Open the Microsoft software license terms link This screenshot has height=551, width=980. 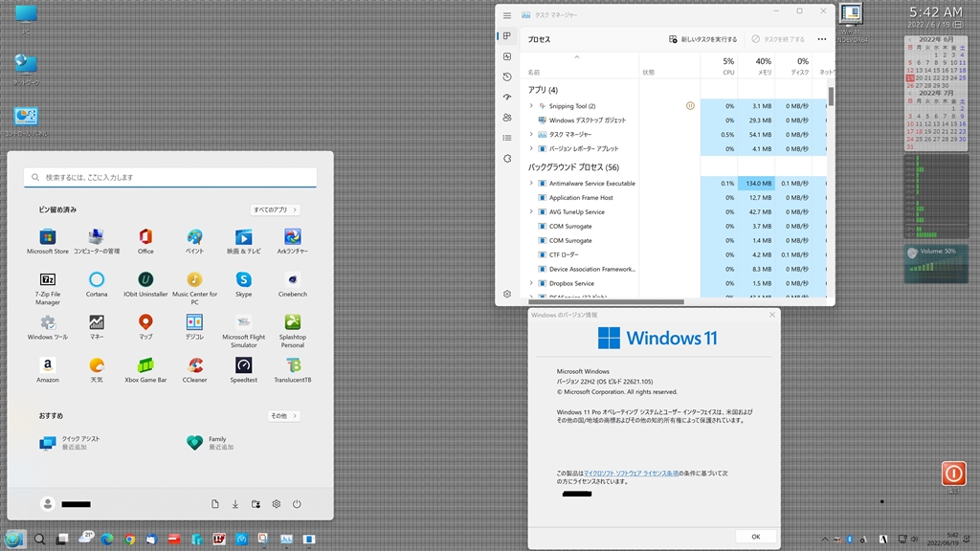pyautogui.click(x=631, y=473)
